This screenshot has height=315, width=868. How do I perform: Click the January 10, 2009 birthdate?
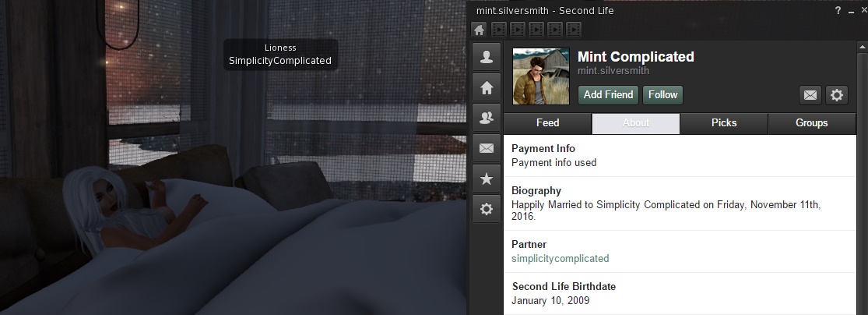click(550, 301)
